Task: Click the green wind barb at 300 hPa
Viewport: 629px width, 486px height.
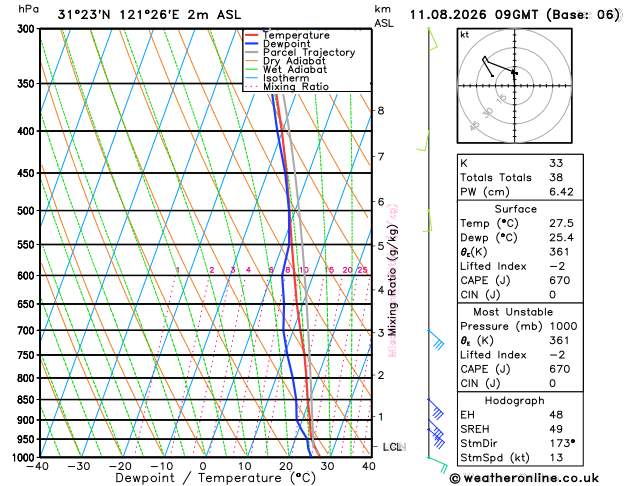Action: coord(433,38)
